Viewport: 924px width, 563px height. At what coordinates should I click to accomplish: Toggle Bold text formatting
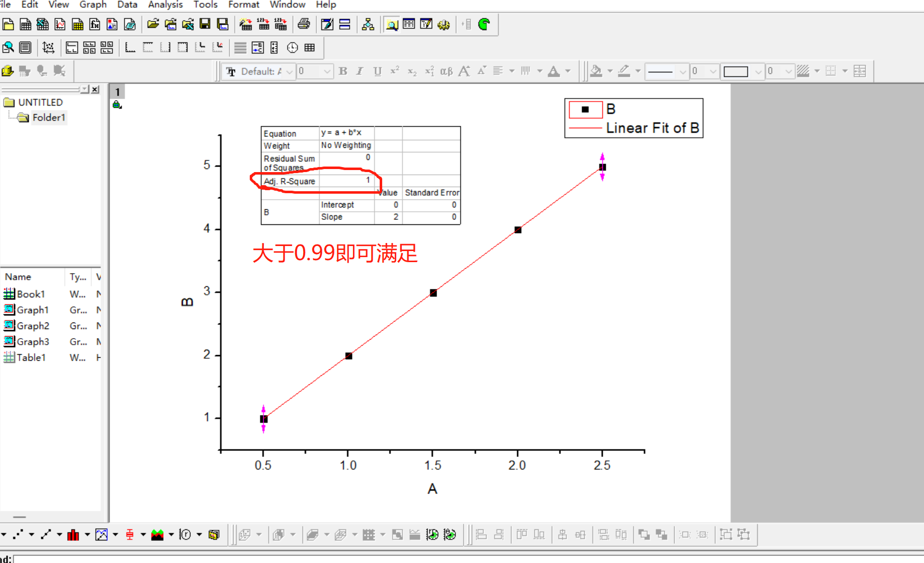(343, 71)
